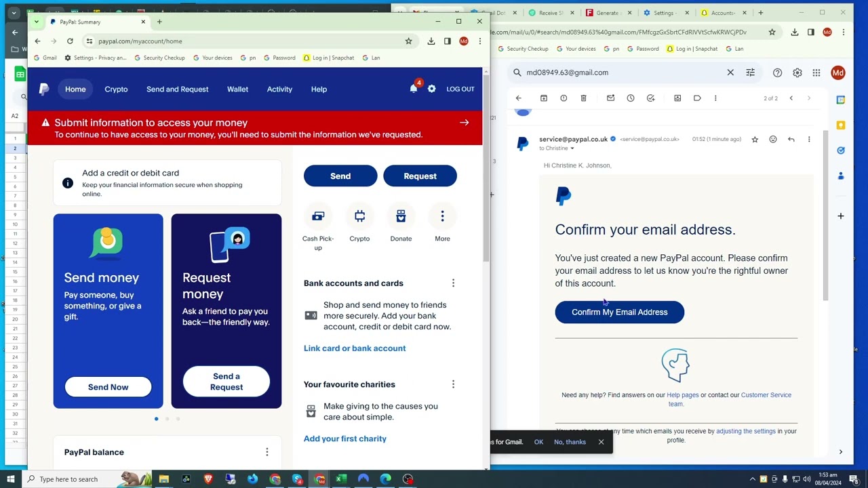Reload the PayPal page
This screenshot has width=868, height=488.
pyautogui.click(x=70, y=41)
